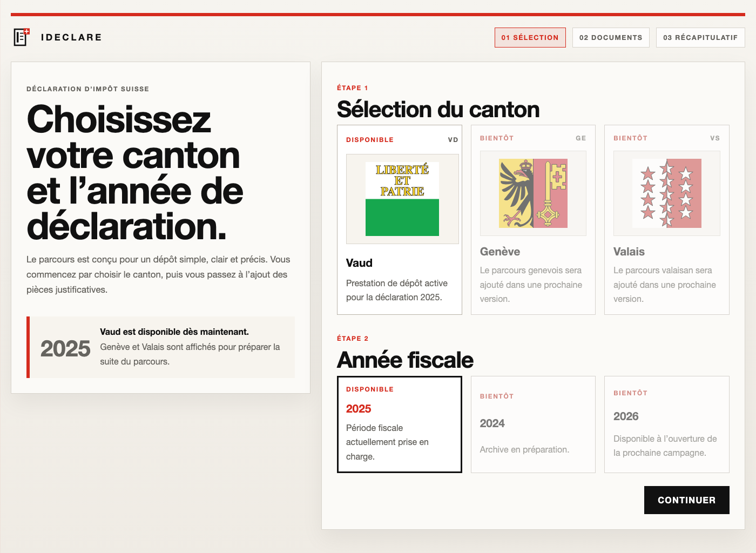
Task: Click the VD abbreviation label on Vaud card
Action: (x=453, y=139)
